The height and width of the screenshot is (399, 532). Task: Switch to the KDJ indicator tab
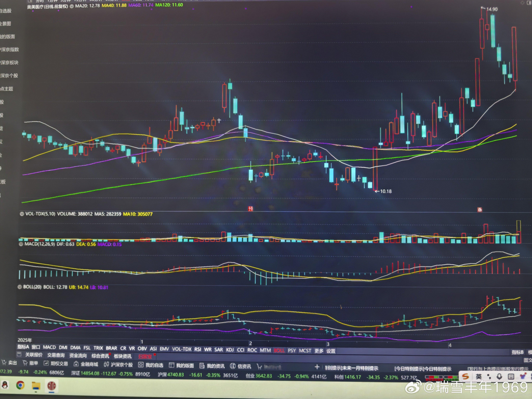click(230, 350)
